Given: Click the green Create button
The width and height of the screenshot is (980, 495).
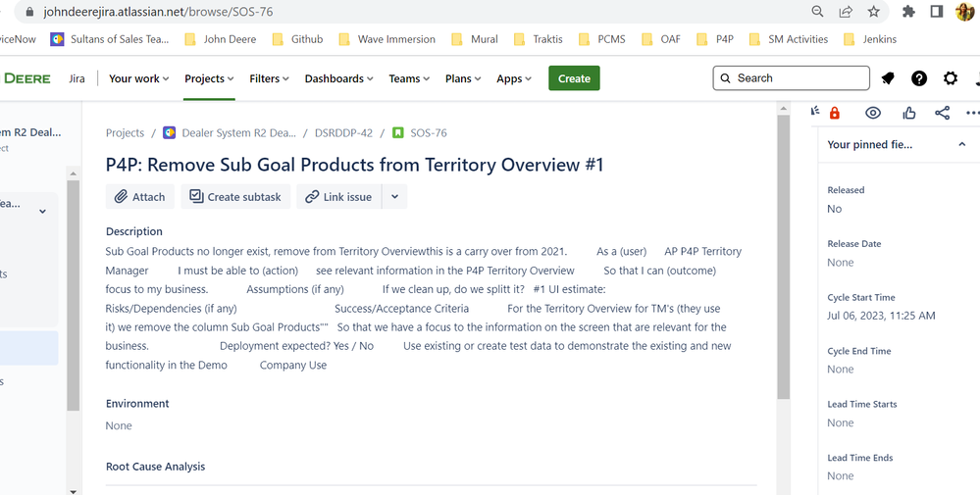Looking at the screenshot, I should pos(574,78).
